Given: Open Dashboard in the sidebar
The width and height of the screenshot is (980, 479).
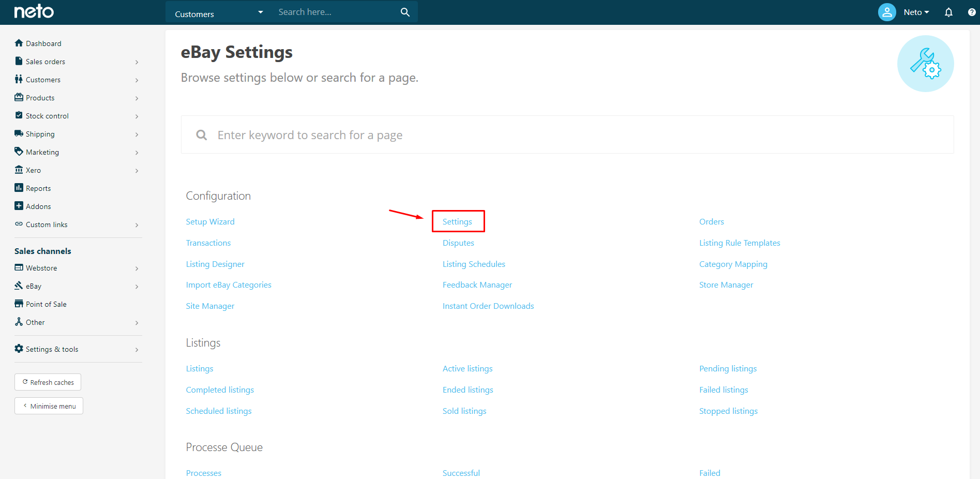Looking at the screenshot, I should [43, 43].
